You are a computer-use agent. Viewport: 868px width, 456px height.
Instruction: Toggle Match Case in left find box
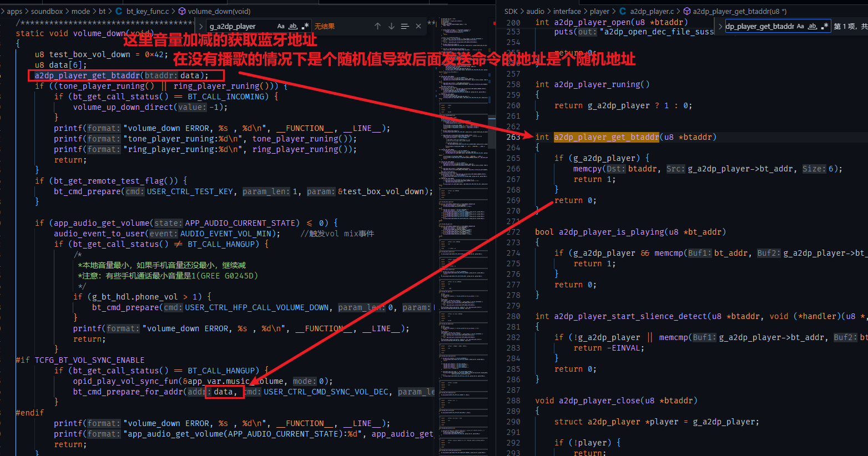coord(281,26)
